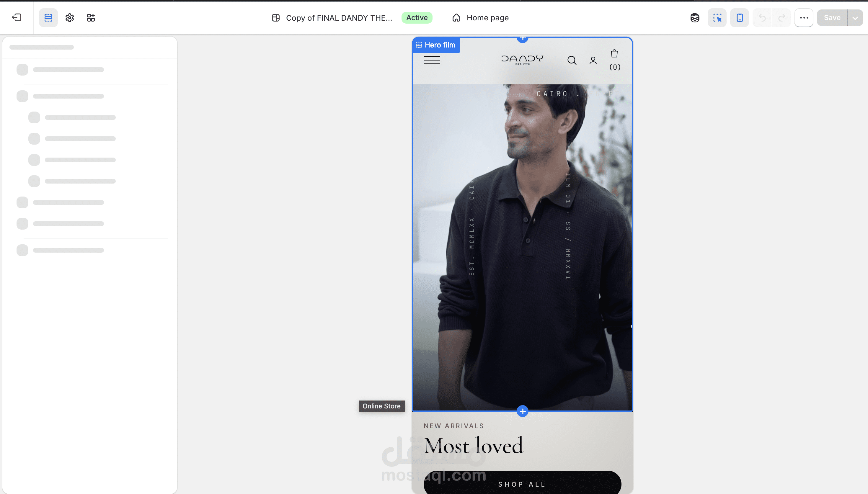Open the shopping bag cart icon
Screen dimensions: 868x494
[x=614, y=54]
